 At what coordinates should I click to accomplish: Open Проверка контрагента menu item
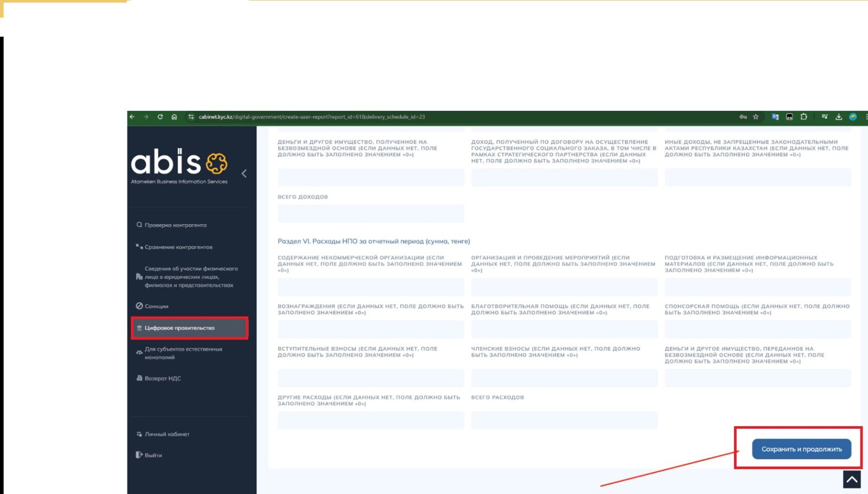[x=175, y=225]
